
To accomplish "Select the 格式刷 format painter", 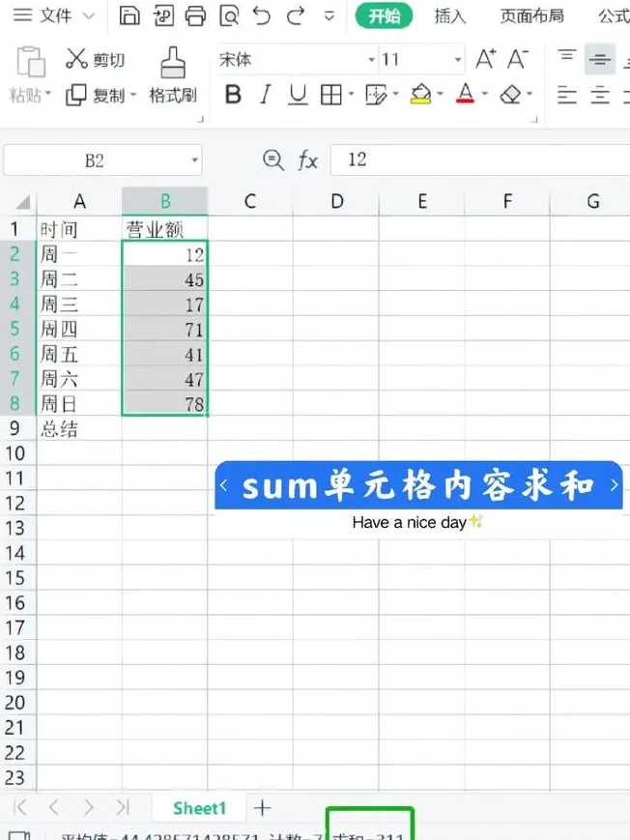I will (173, 75).
